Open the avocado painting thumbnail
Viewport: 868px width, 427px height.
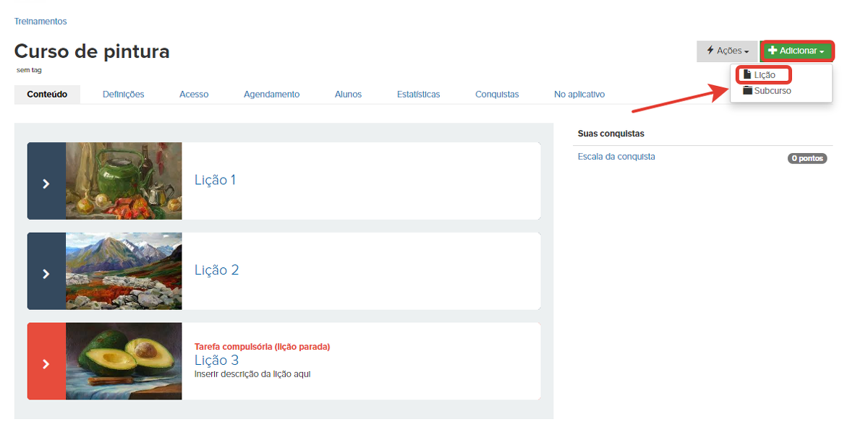124,361
